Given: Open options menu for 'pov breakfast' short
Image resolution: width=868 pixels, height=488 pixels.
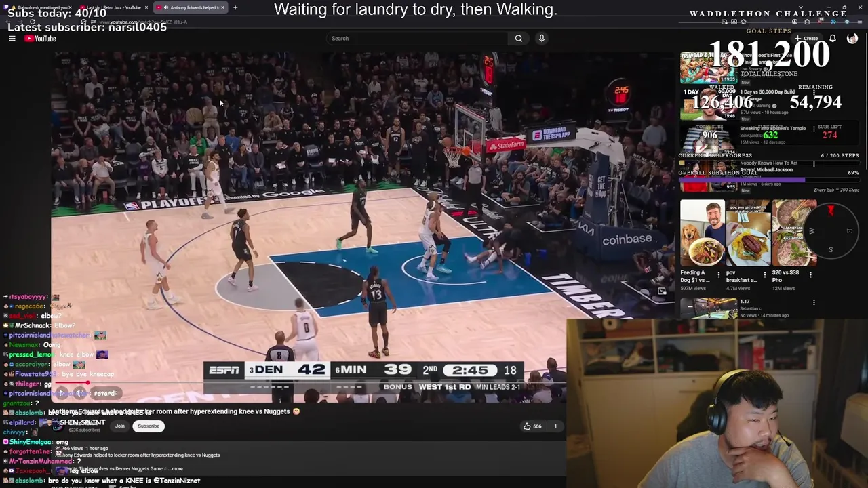Looking at the screenshot, I should point(765,275).
